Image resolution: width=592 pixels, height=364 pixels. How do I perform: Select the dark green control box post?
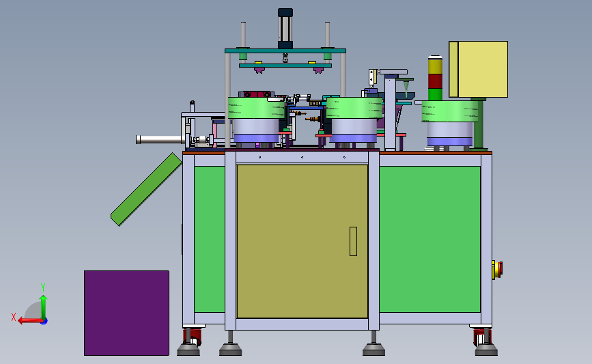[479, 124]
